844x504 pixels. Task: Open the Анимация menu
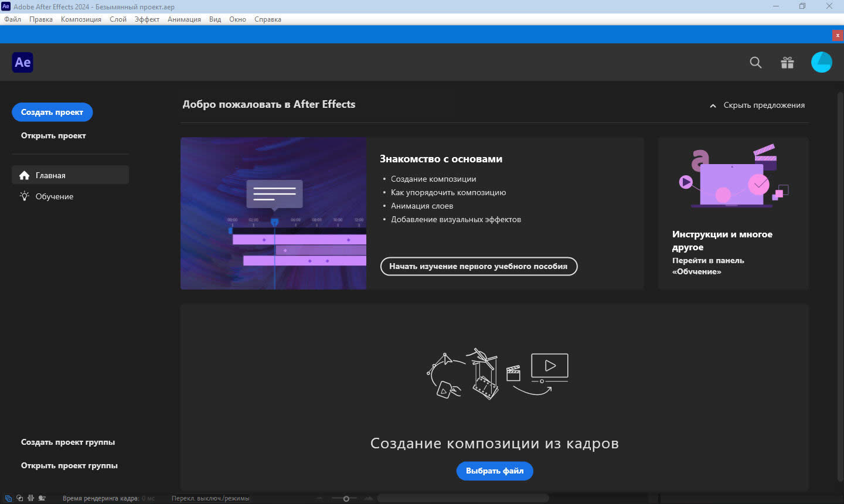[184, 19]
